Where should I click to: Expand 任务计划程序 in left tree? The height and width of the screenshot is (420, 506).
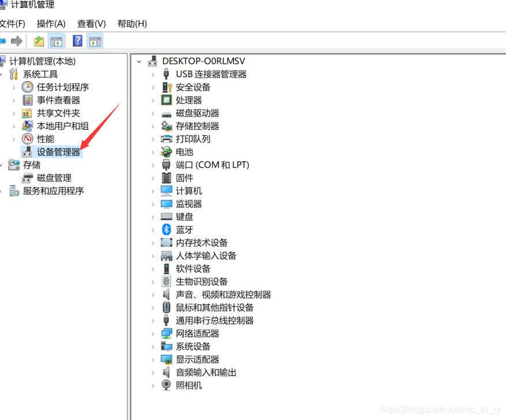[x=14, y=87]
